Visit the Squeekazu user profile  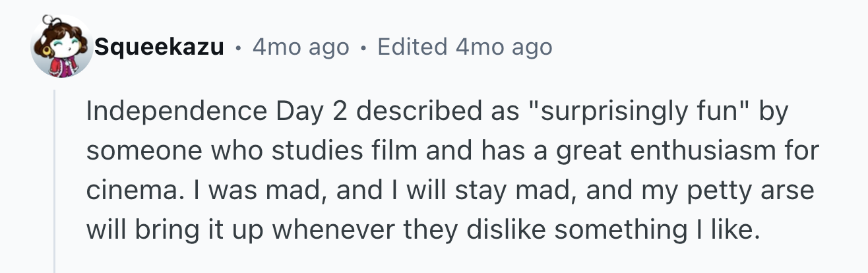click(x=159, y=47)
